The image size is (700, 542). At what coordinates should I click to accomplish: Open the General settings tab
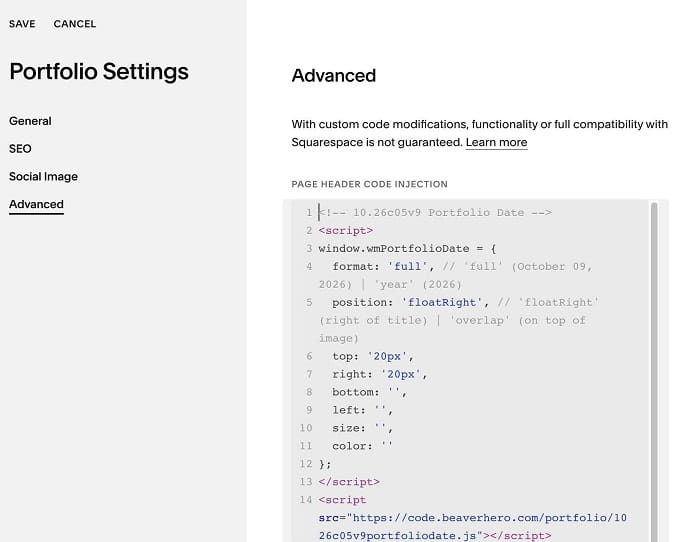(x=30, y=121)
